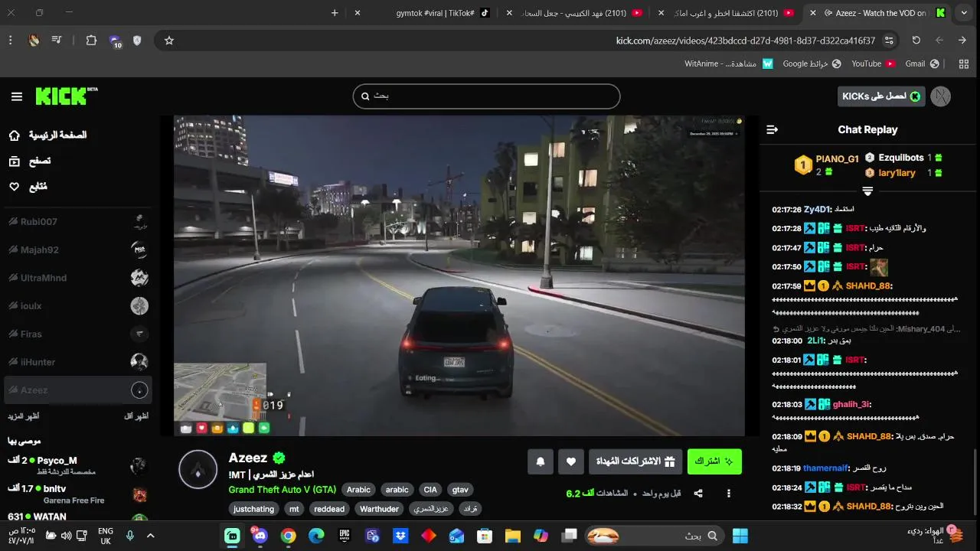Open iiHunter channel in sidebar
Screen dimensions: 980x551
click(77, 362)
